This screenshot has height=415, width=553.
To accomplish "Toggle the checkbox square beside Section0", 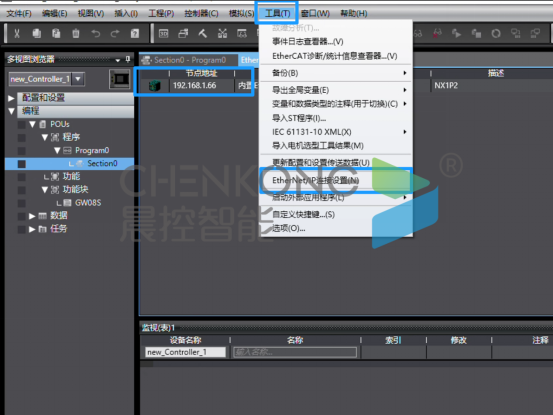I will click(22, 164).
